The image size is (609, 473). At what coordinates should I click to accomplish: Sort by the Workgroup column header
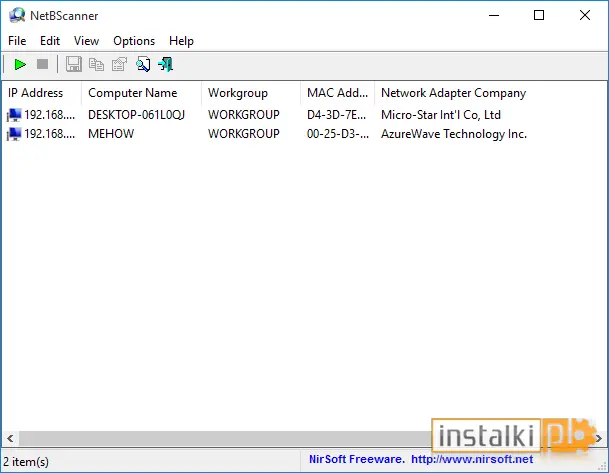(251, 93)
